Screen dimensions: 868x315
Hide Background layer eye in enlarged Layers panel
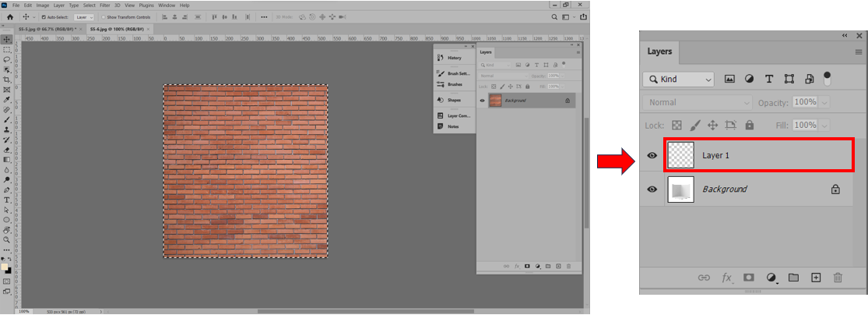[x=652, y=189]
